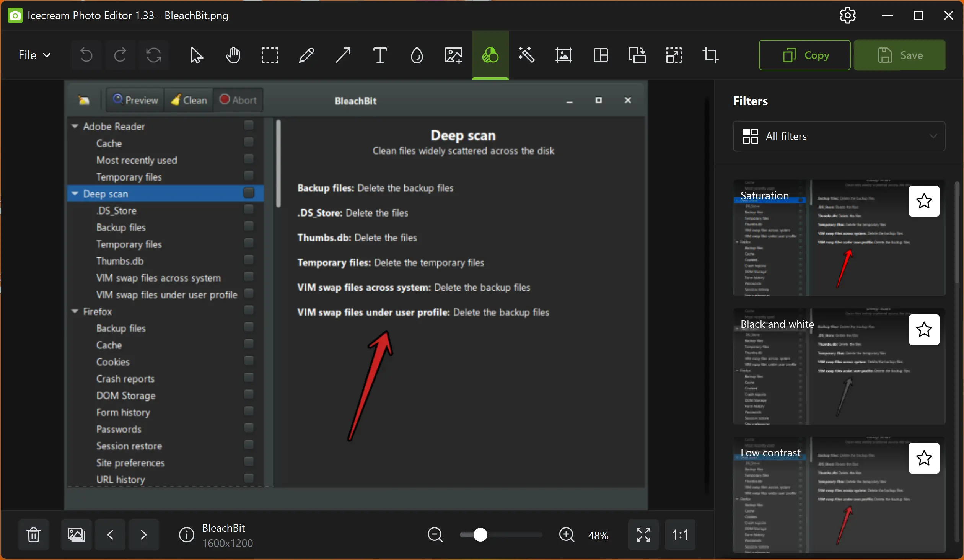
Task: Click the Add image tool
Action: pos(453,55)
